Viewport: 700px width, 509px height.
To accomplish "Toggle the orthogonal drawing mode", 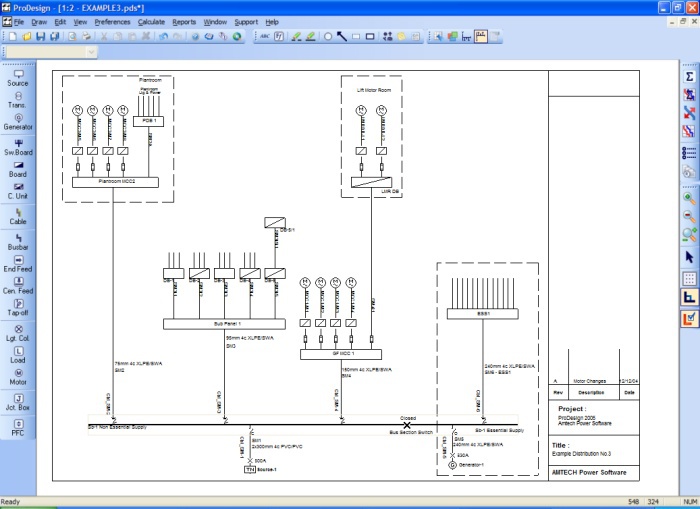I will point(689,297).
